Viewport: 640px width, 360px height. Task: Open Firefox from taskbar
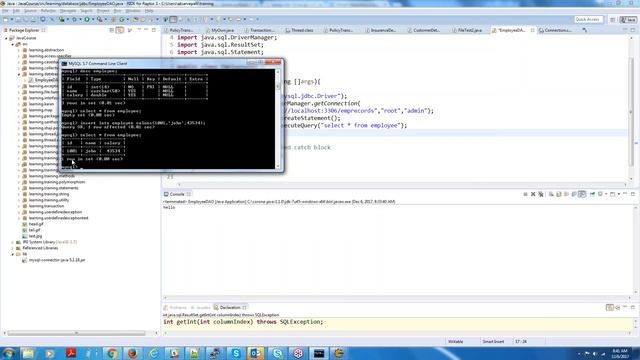(x=133, y=353)
